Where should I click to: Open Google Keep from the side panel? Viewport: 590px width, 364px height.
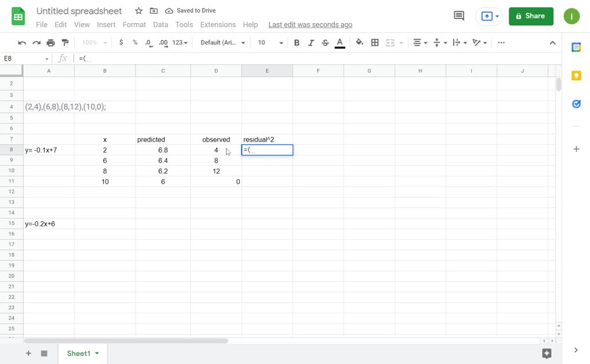tap(576, 75)
